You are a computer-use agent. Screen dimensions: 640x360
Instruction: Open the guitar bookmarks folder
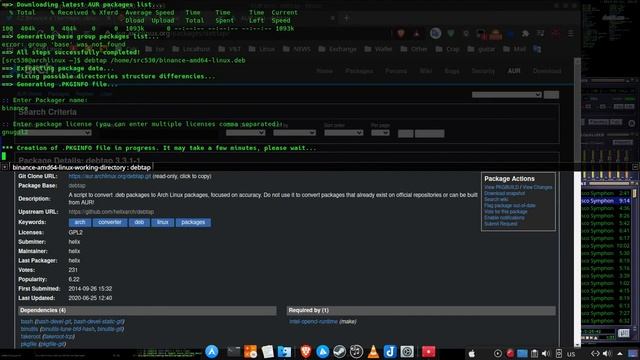pos(481,49)
